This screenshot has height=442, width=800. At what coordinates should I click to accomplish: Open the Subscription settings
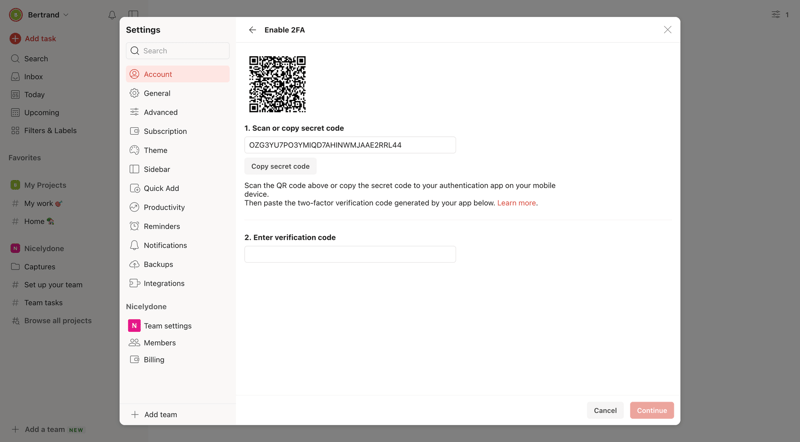tap(178, 131)
